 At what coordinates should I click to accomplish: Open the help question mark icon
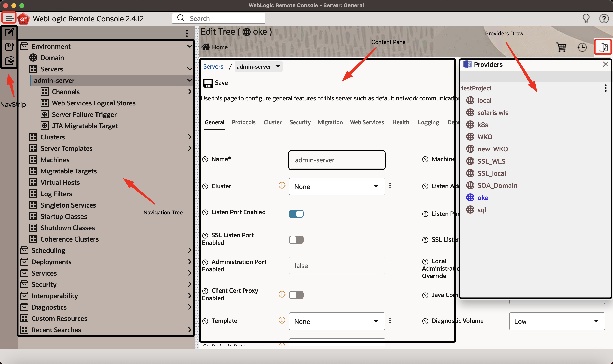[x=604, y=18]
